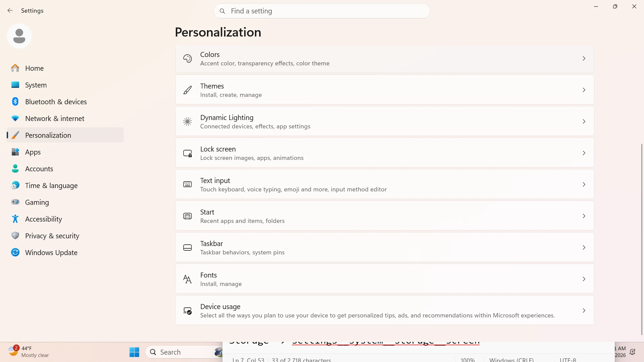The width and height of the screenshot is (644, 362).
Task: Click 'Taskbar behaviors, system pins' text
Action: pyautogui.click(x=242, y=252)
